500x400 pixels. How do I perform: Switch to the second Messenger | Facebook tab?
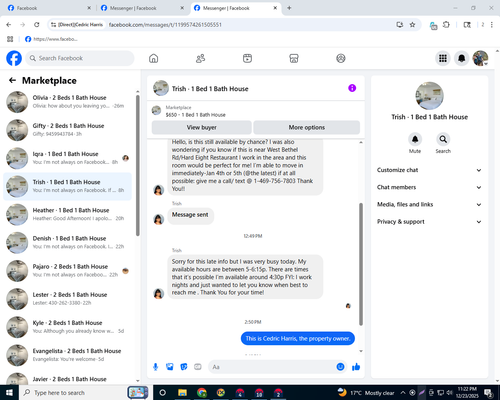pos(142,8)
